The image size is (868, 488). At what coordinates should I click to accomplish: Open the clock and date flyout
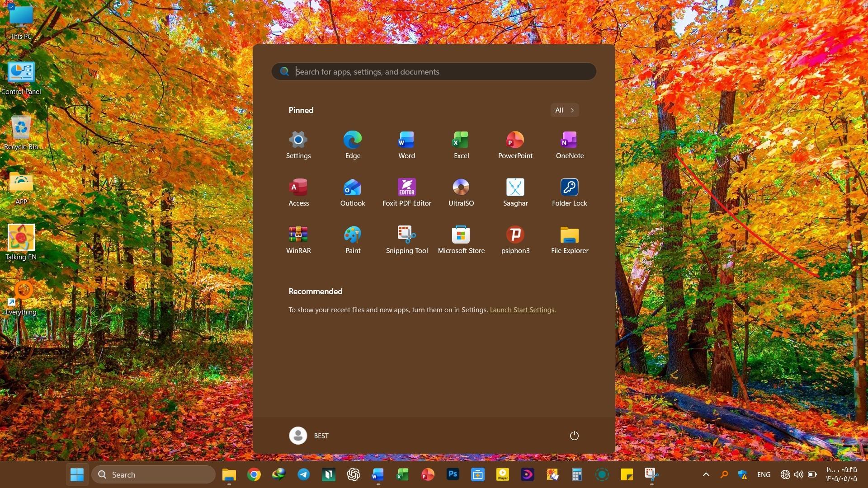coord(841,474)
